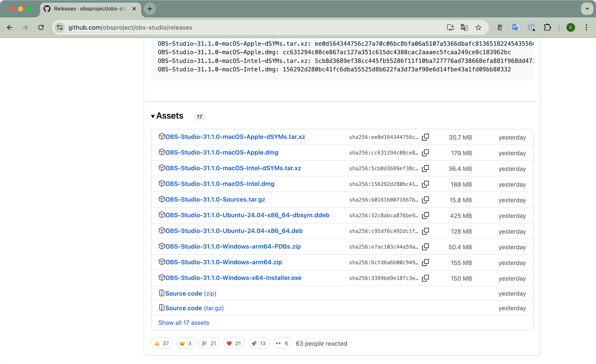Click checksum line for macOS-Apple.dmg

coord(334,52)
